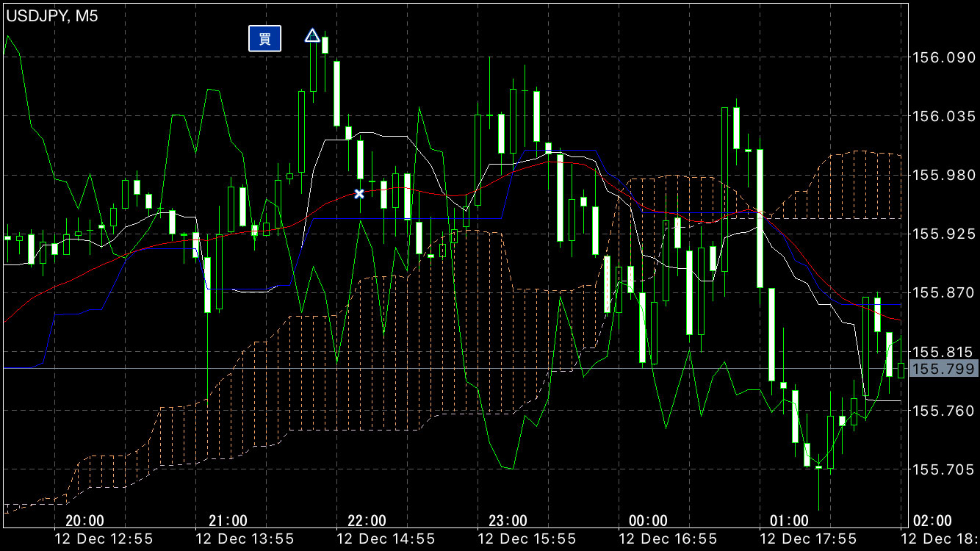Screen dimensions: 980x551
Task: Click the 12 Dec 15:55 date label
Action: [x=527, y=539]
